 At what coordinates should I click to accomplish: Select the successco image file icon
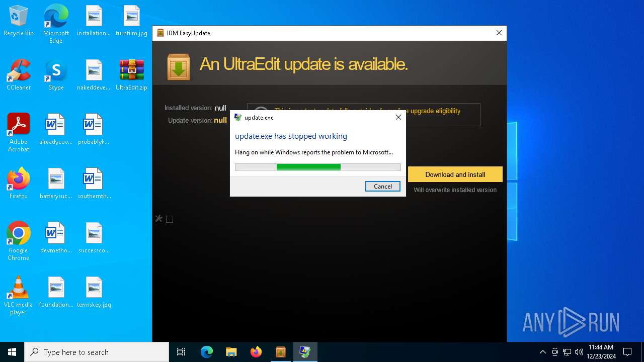(94, 238)
